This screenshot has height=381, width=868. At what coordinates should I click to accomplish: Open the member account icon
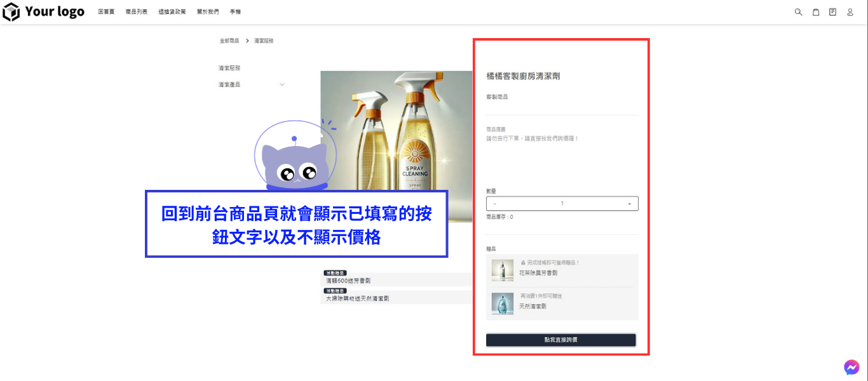850,12
